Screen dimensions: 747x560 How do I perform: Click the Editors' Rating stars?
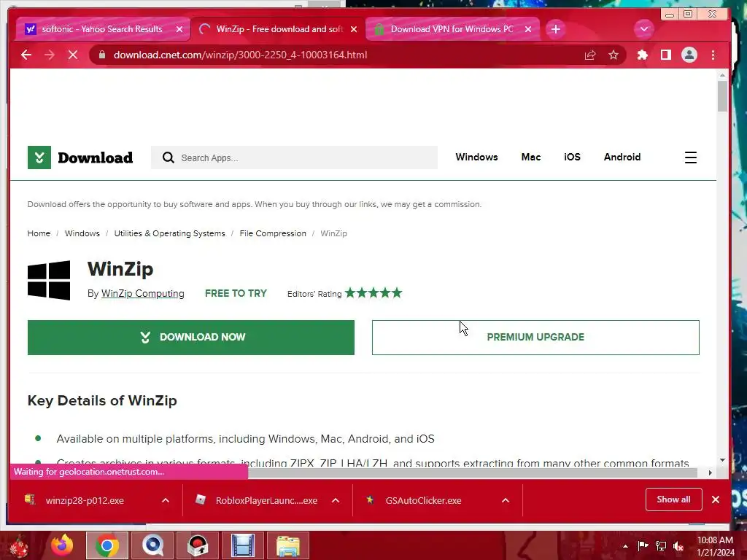click(x=373, y=293)
